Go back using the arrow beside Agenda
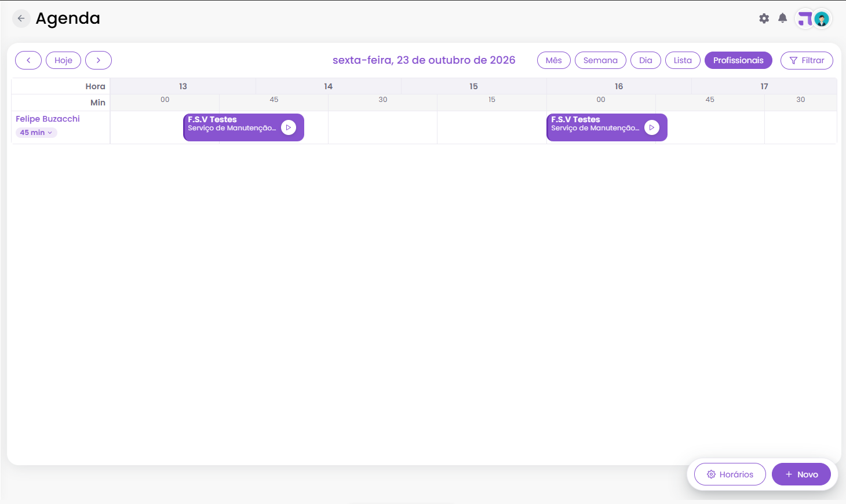 pos(21,19)
